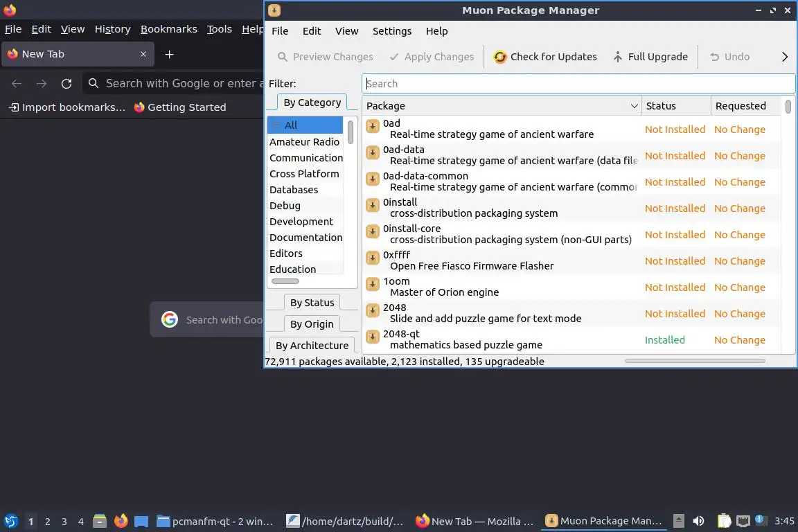798x532 pixels.
Task: Click the Installed status of 2048-qt
Action: point(665,339)
